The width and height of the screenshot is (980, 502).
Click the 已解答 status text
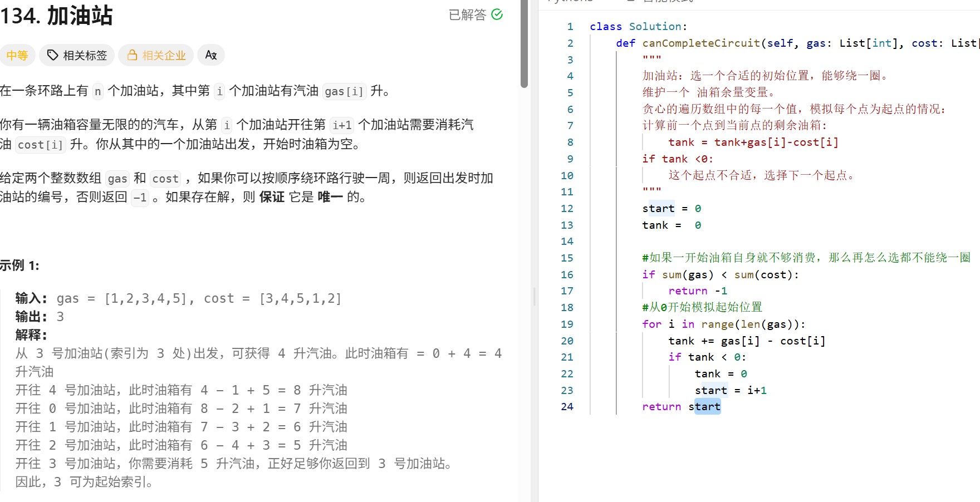point(467,15)
